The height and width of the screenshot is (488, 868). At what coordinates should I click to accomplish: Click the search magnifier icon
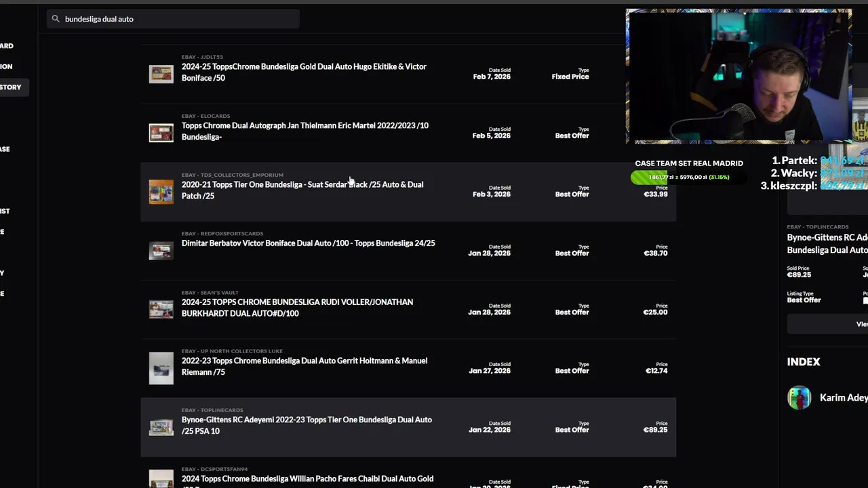[x=56, y=19]
